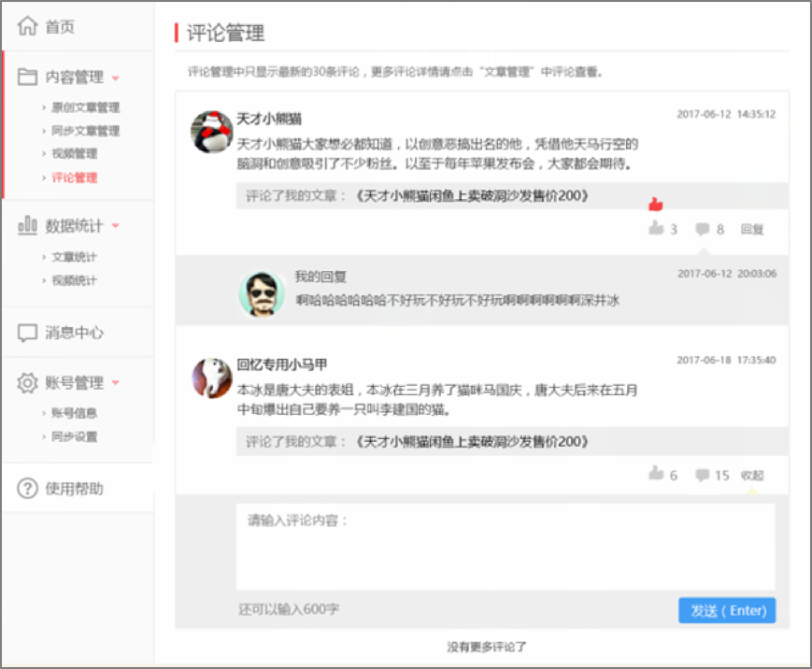Click 收起 to collapse the reply box

[752, 476]
